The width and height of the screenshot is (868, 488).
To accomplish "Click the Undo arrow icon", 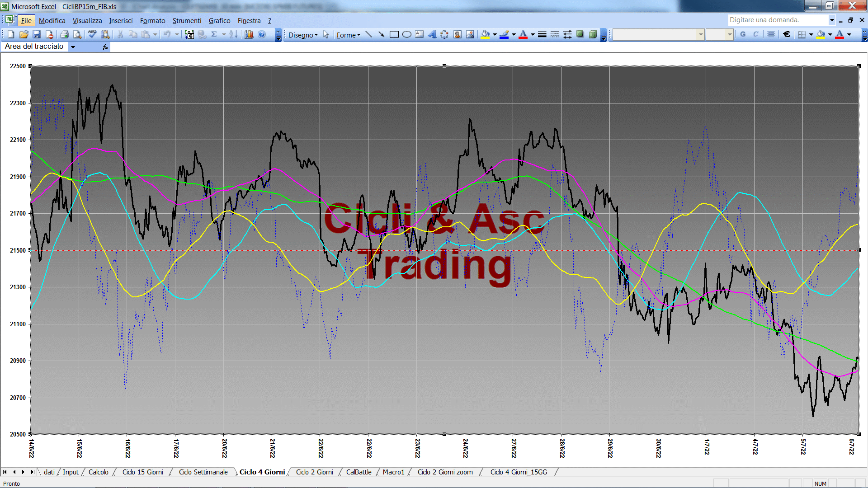I will pyautogui.click(x=167, y=35).
